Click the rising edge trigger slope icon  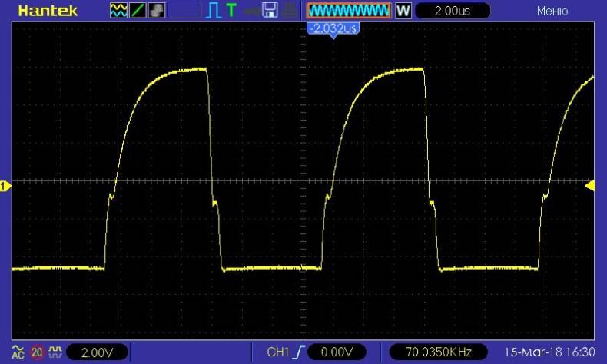tap(299, 352)
